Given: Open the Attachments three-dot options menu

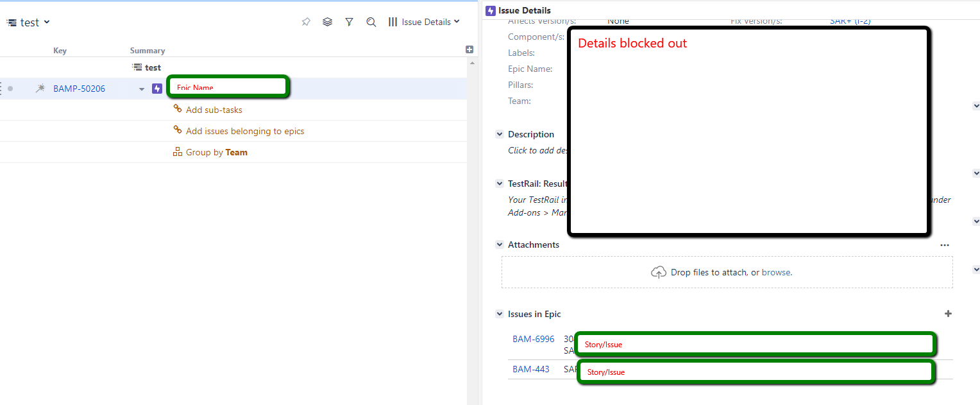Looking at the screenshot, I should tap(945, 245).
